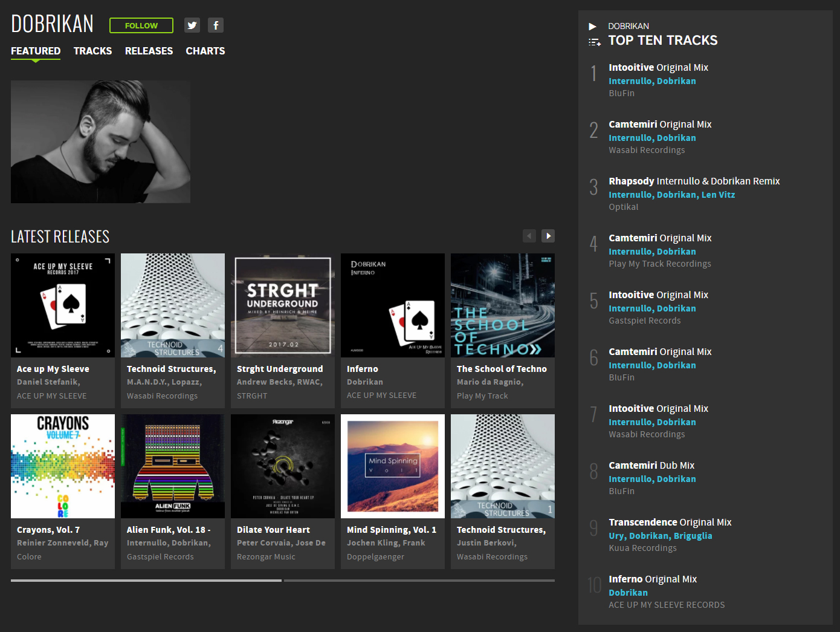Viewport: 840px width, 632px height.
Task: Open track 2 Camtemiri Original Mix
Action: click(x=660, y=125)
